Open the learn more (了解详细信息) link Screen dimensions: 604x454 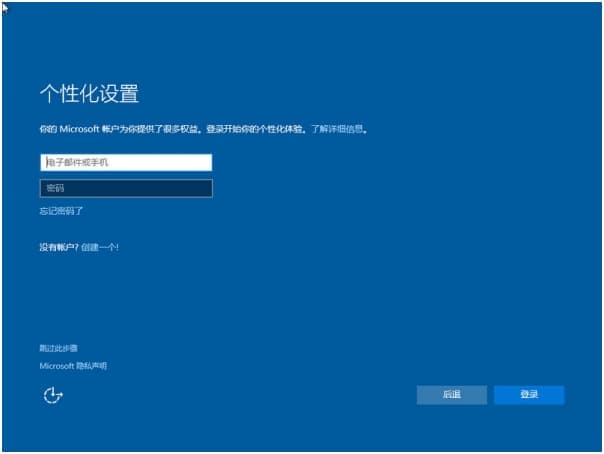pos(337,129)
